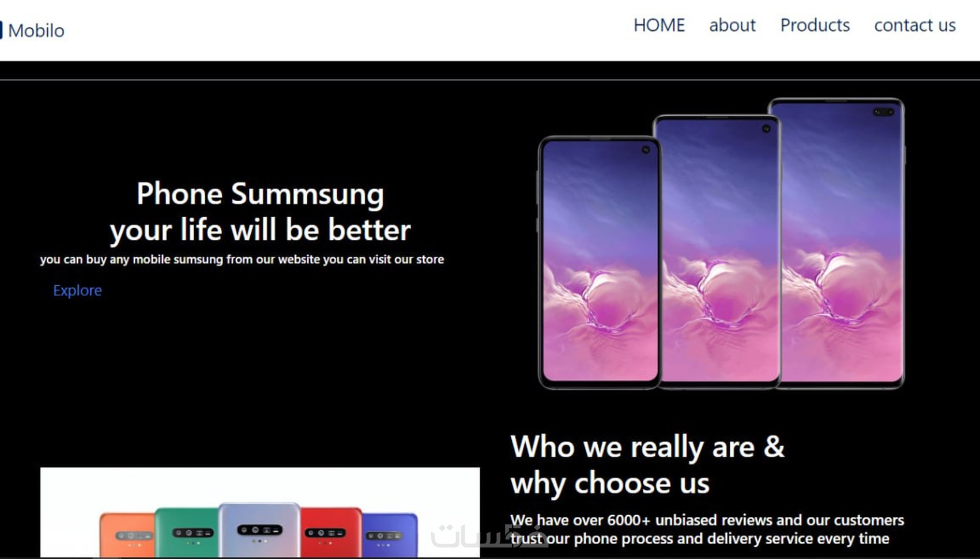Pick the orange phone back cover
The image size is (980, 559).
127,535
